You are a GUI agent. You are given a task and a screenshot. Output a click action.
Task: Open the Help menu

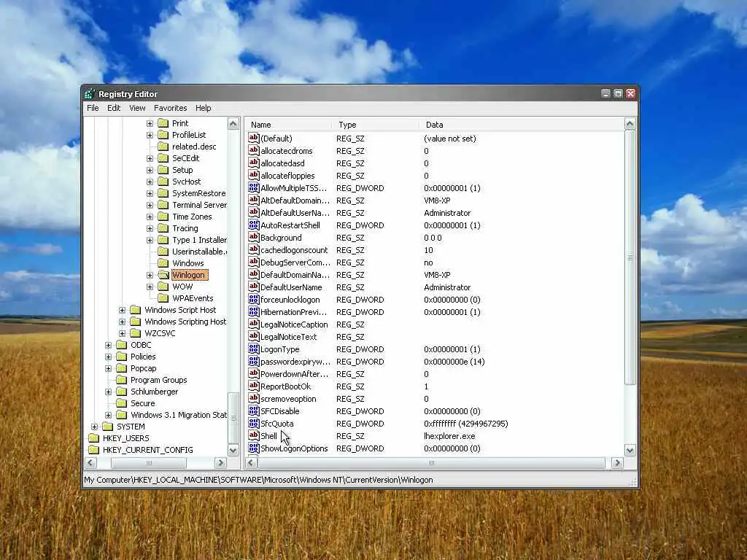coord(203,108)
